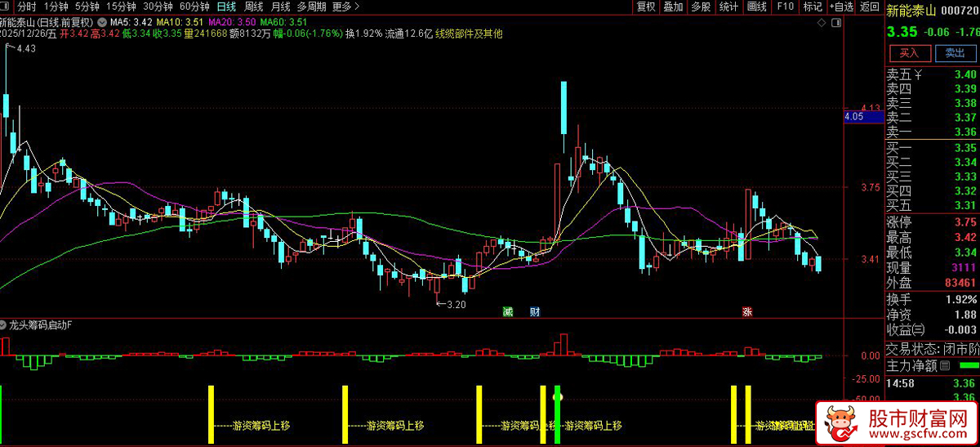Click the blue 卖出 sell button
980x447 pixels.
coord(954,53)
